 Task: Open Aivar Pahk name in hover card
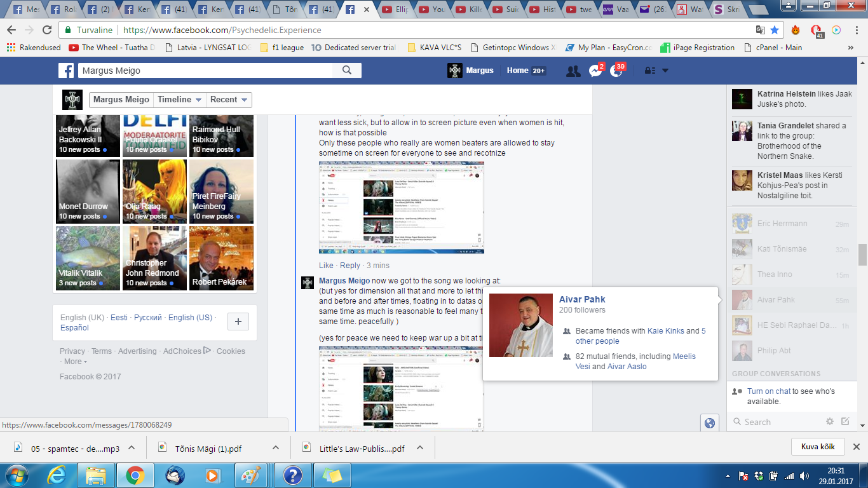tap(582, 299)
